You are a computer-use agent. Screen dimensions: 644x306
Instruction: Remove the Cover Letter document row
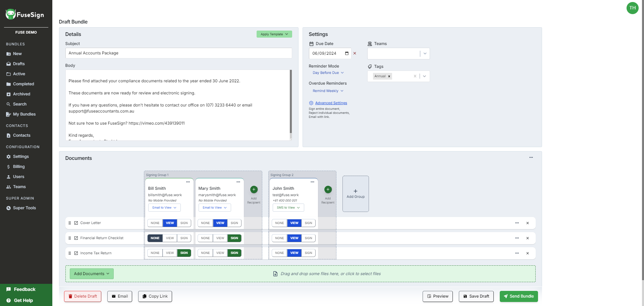tap(527, 223)
